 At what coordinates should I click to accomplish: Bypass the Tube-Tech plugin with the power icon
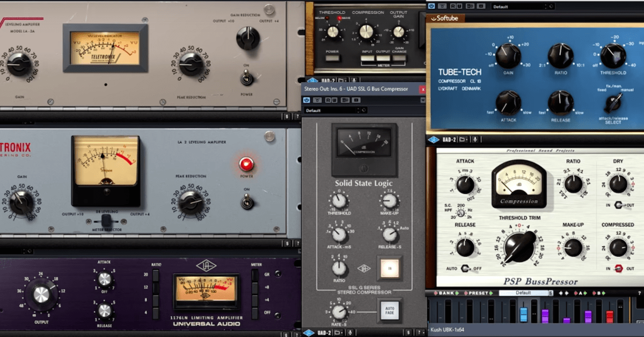click(x=431, y=6)
